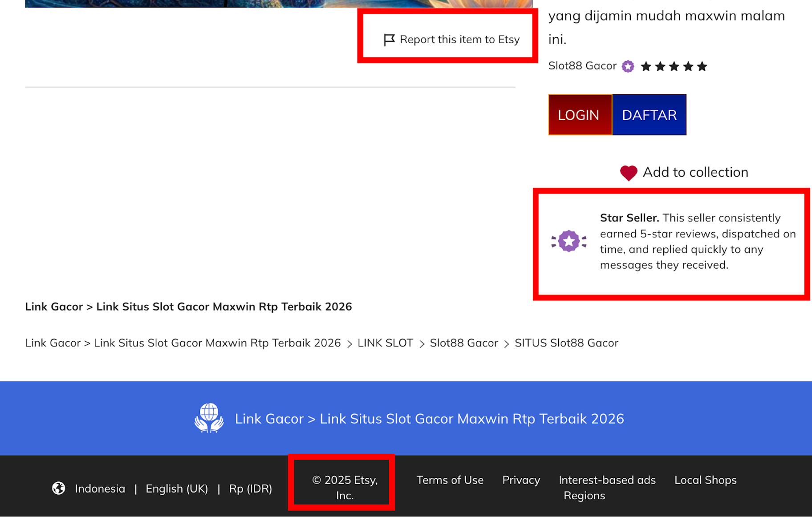Open the Indonesia region selector

coord(100,488)
